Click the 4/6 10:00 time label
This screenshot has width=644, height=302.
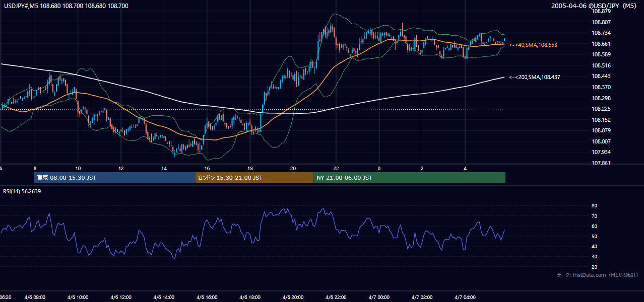78,297
